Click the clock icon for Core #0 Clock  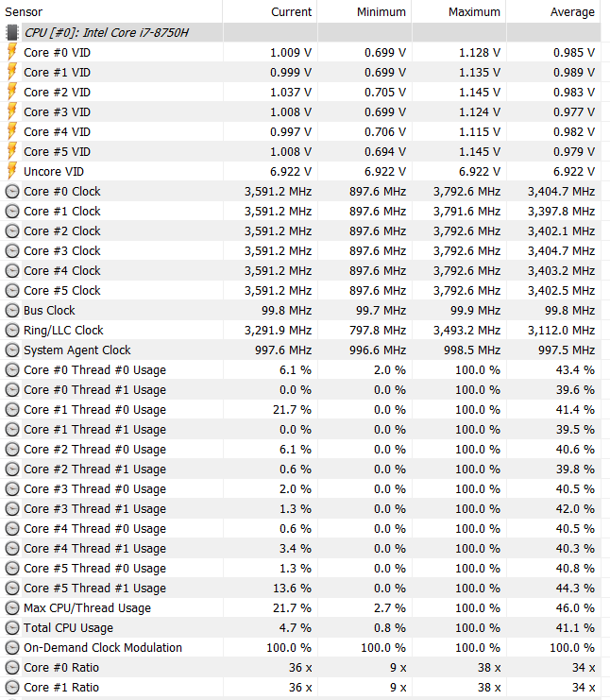(12, 192)
